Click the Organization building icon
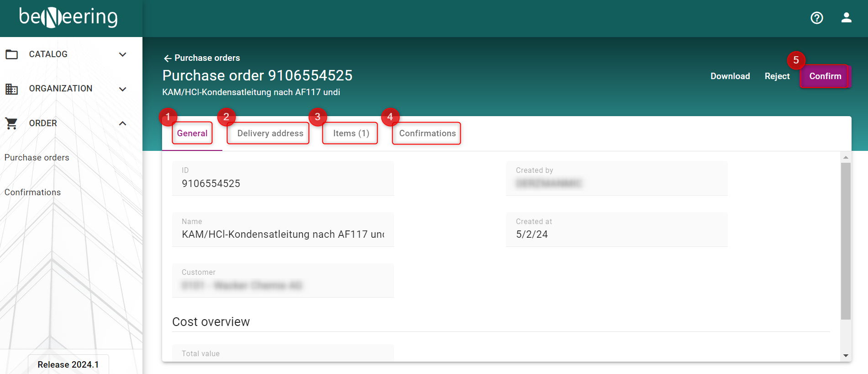 point(11,89)
